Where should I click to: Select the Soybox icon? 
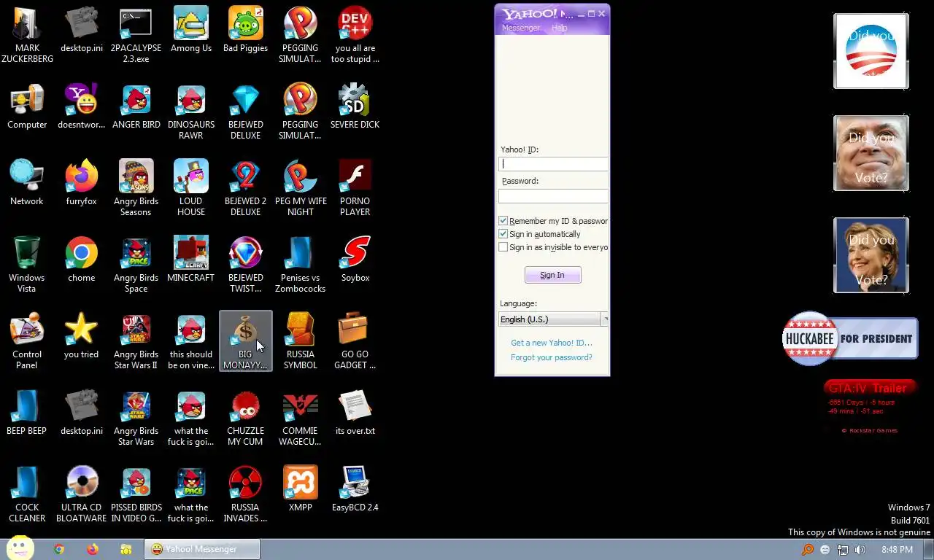pyautogui.click(x=355, y=260)
